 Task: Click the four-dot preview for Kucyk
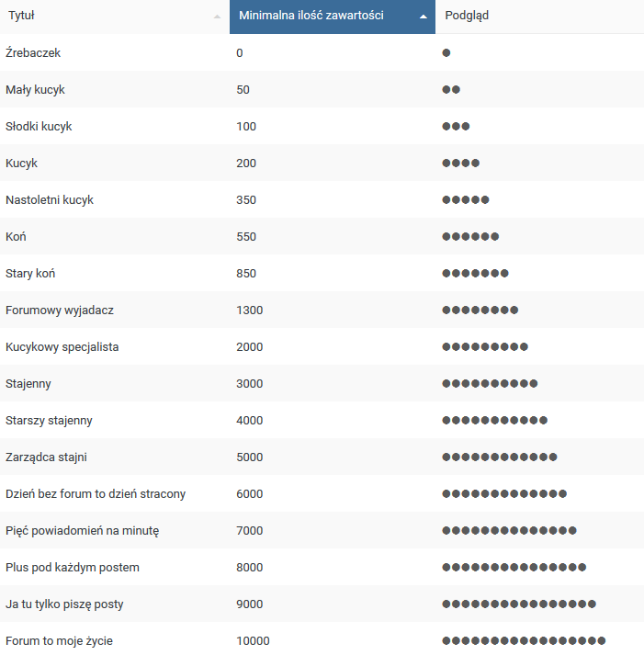460,164
